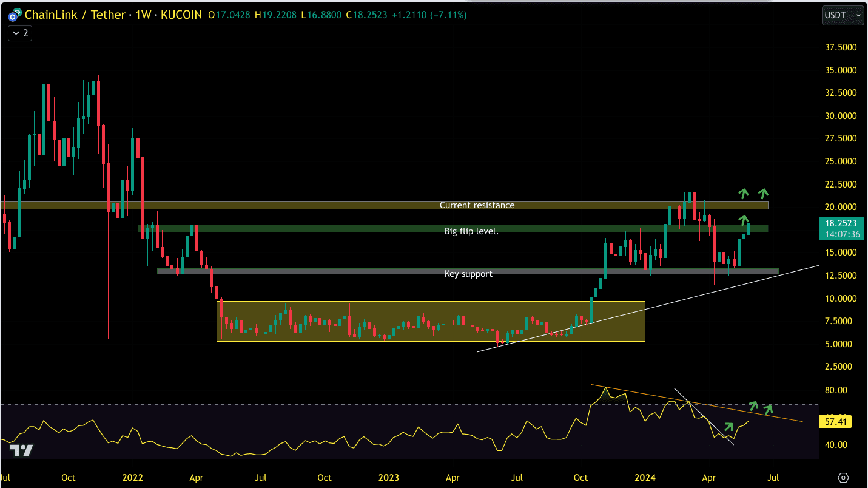Viewport: 868px width, 488px height.
Task: Click the 15.0000 price scale label
Action: (x=839, y=252)
